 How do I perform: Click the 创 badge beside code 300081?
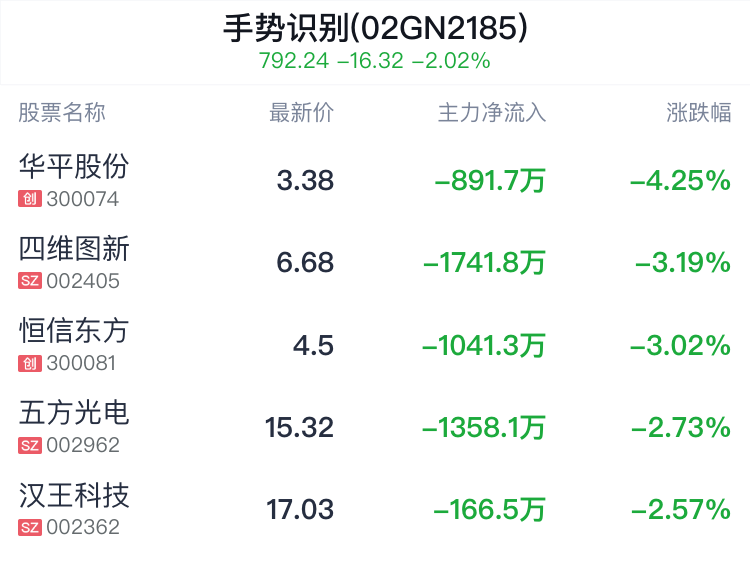[x=29, y=364]
